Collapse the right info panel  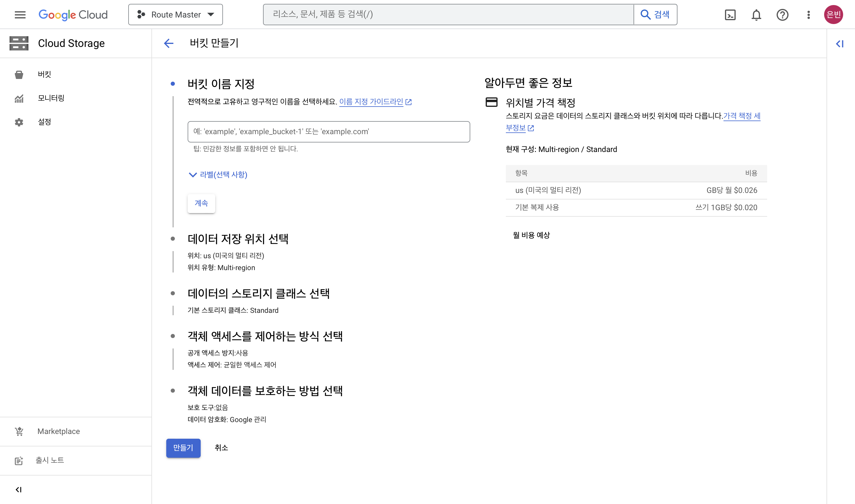[840, 43]
